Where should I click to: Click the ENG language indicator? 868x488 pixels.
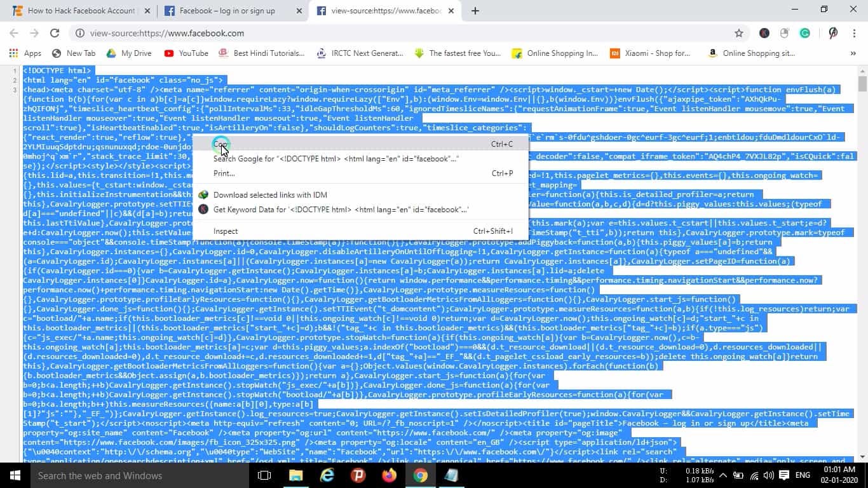[803, 475]
